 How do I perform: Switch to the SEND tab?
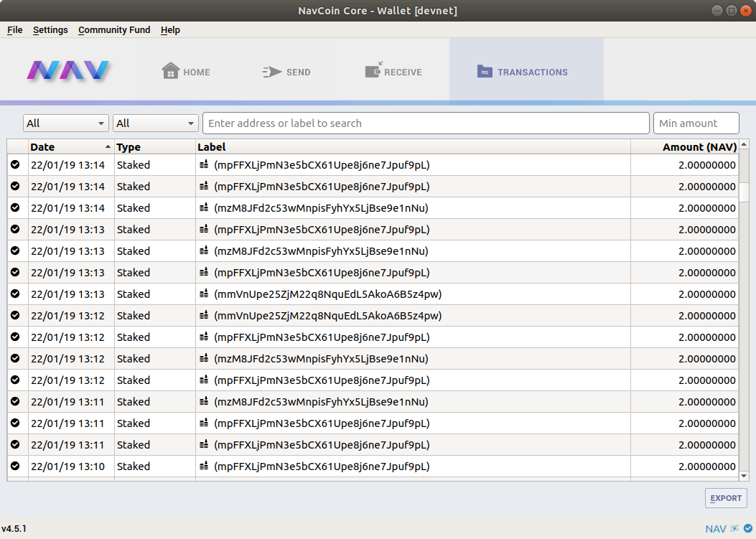pos(286,71)
